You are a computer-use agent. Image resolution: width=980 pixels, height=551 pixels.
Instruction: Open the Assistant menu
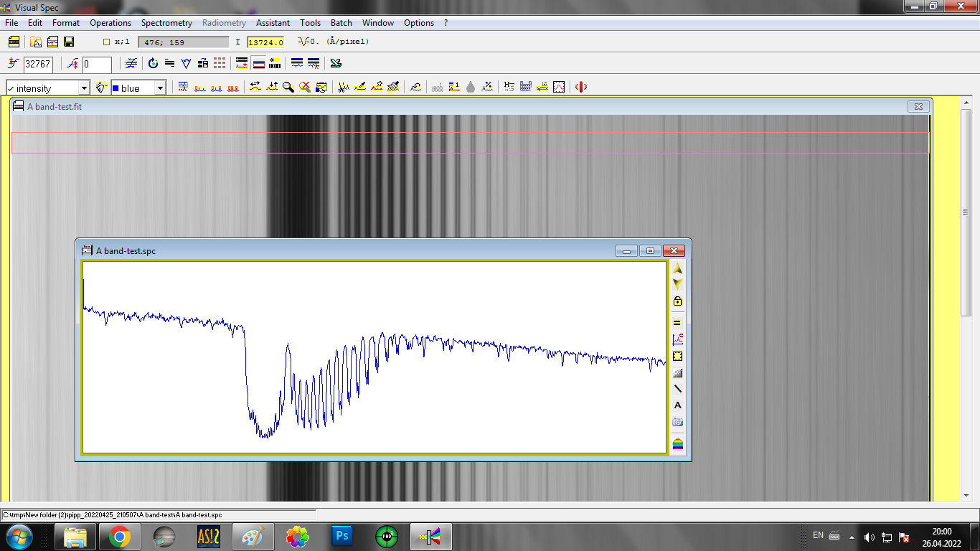[x=273, y=23]
